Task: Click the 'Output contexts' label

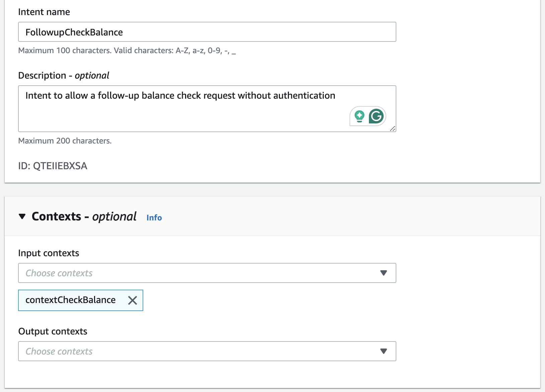Action: [53, 331]
